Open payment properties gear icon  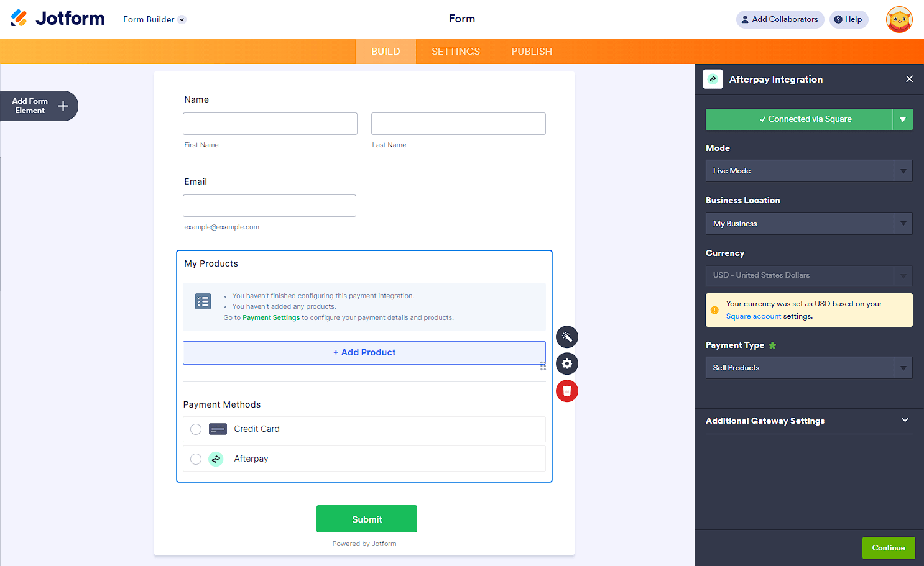click(x=567, y=363)
